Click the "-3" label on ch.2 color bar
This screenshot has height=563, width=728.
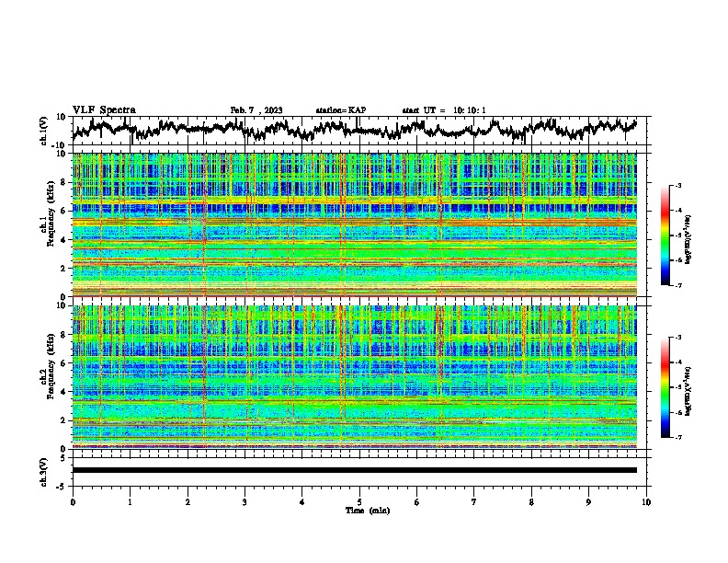click(x=678, y=338)
